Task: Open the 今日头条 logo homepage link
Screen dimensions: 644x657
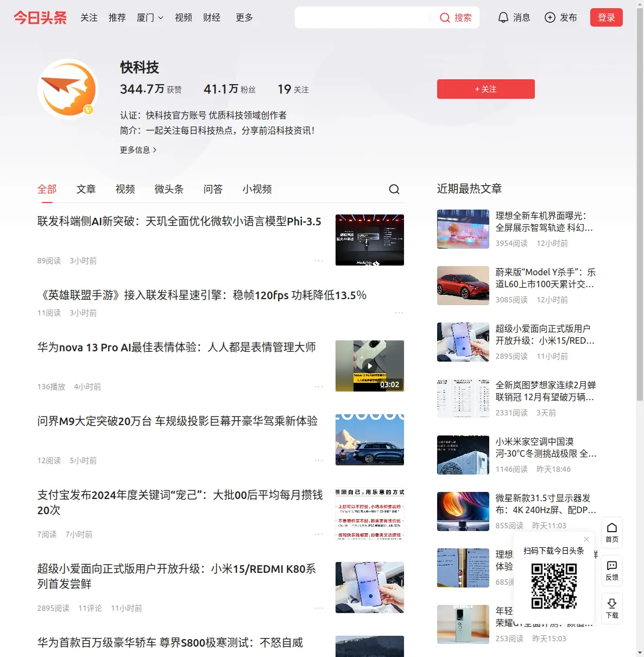Action: [x=40, y=17]
